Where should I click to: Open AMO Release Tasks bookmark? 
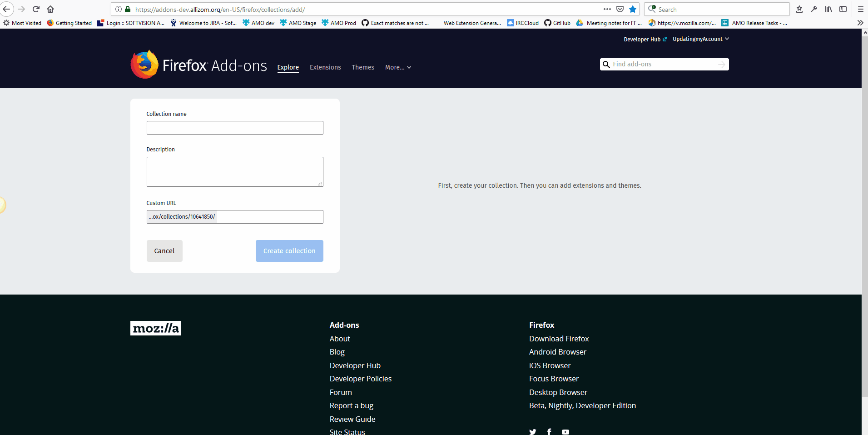[754, 23]
